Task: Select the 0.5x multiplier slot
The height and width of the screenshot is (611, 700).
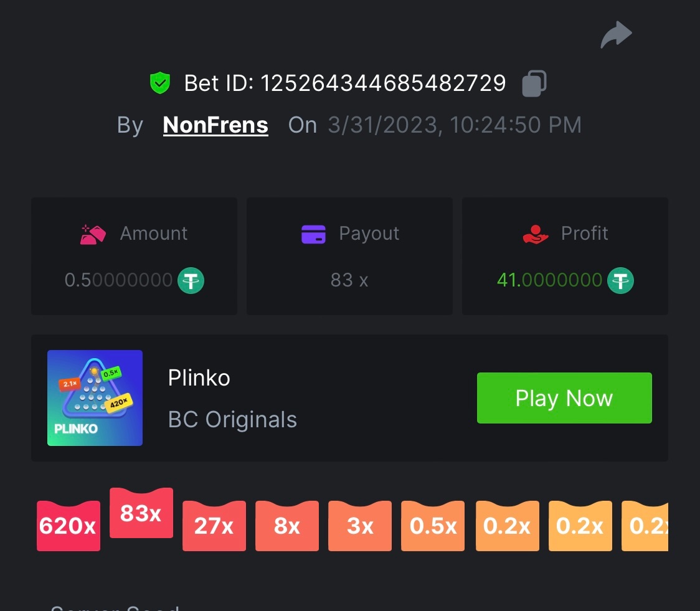Action: click(433, 526)
